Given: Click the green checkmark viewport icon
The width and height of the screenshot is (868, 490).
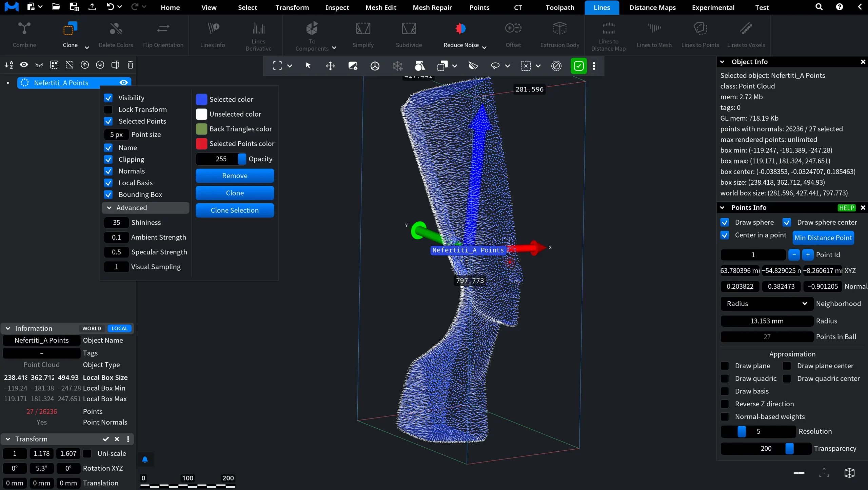Looking at the screenshot, I should pyautogui.click(x=578, y=66).
